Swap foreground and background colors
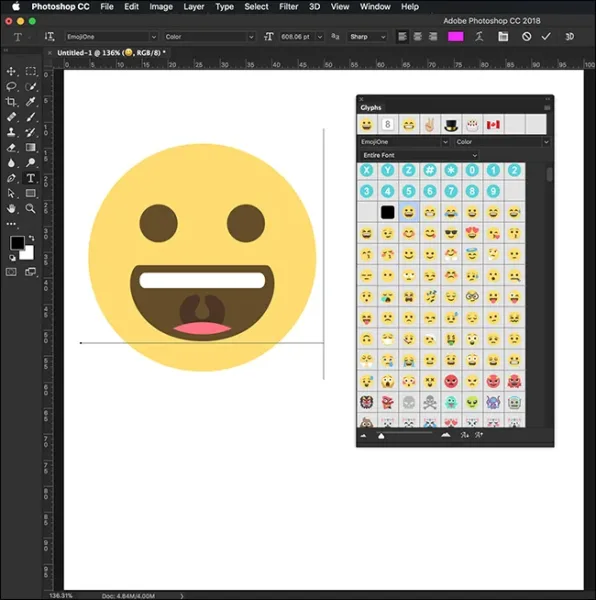The width and height of the screenshot is (596, 600). click(31, 238)
